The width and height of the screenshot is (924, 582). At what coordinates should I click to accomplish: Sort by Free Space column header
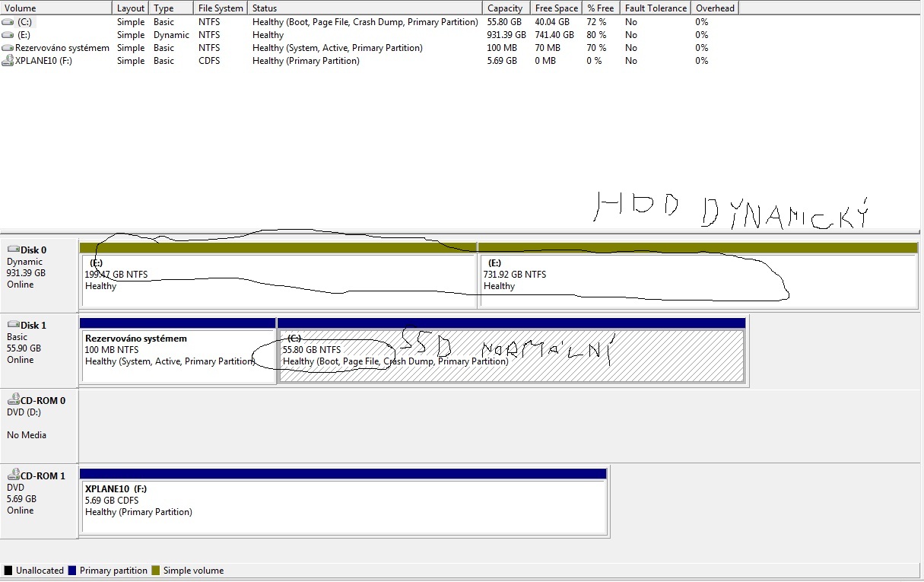click(557, 8)
